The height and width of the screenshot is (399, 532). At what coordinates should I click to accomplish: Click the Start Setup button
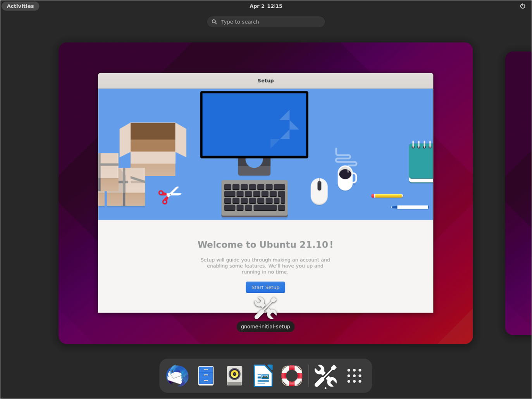[x=265, y=287]
